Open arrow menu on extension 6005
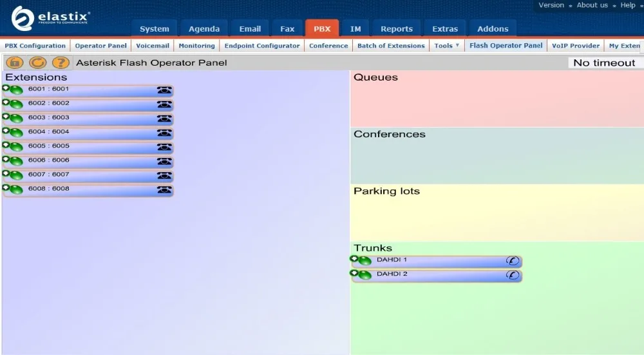The height and width of the screenshot is (355, 644). coord(6,144)
